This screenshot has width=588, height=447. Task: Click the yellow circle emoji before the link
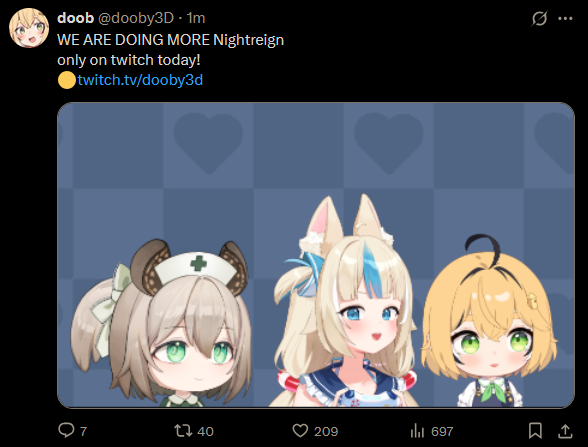pyautogui.click(x=67, y=80)
